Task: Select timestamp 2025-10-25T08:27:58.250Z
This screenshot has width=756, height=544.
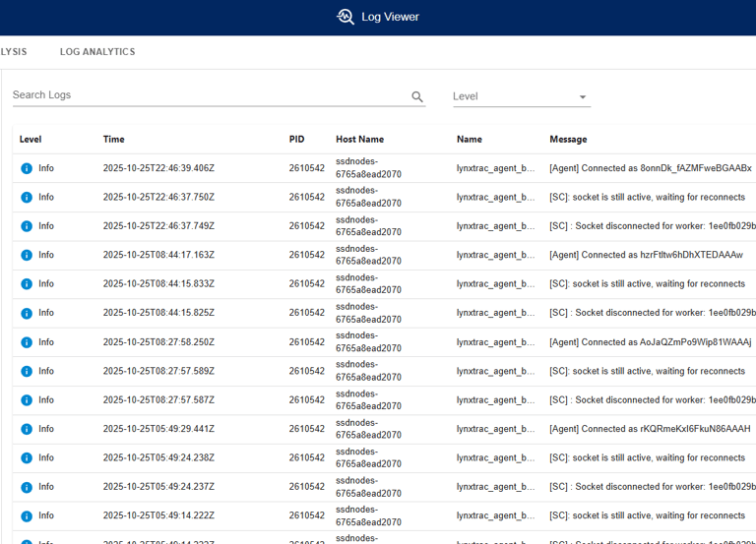Action: 158,342
